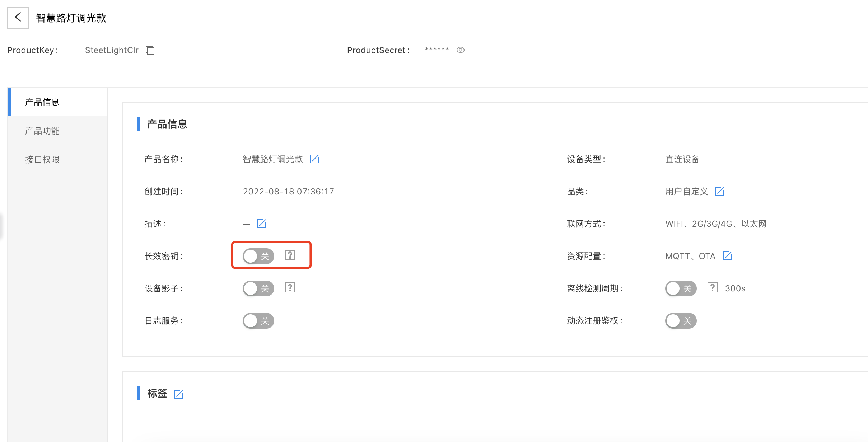
Task: Open the 产品功能 sidebar tab
Action: pos(57,131)
